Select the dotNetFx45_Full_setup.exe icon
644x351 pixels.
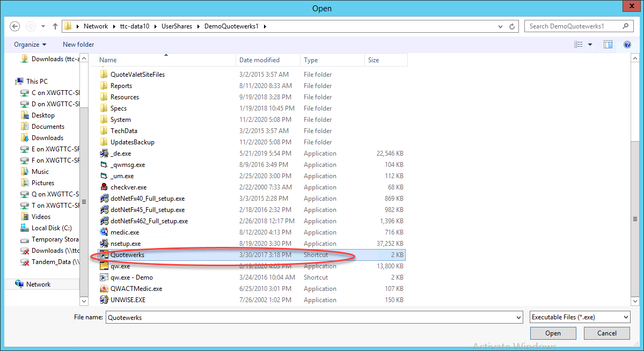pyautogui.click(x=104, y=210)
